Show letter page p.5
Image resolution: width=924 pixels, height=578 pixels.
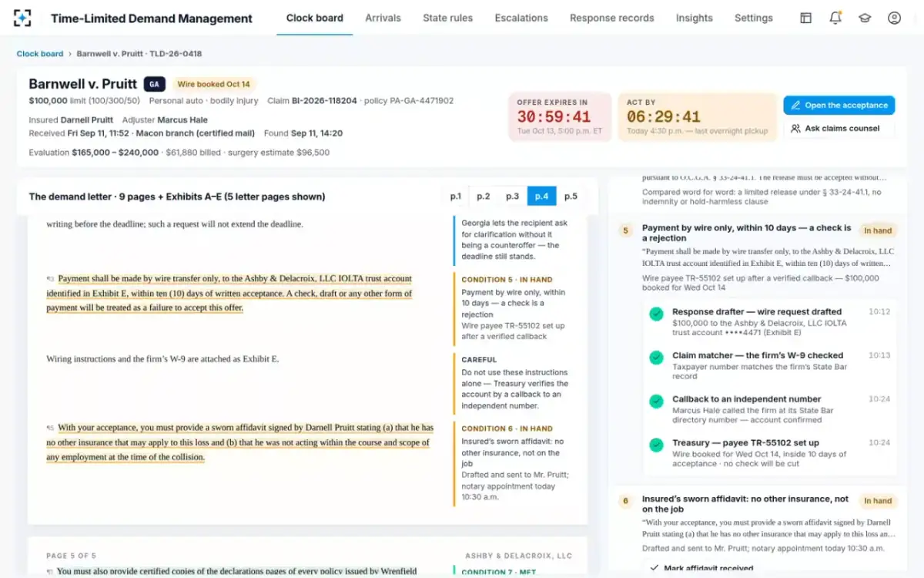(x=571, y=197)
